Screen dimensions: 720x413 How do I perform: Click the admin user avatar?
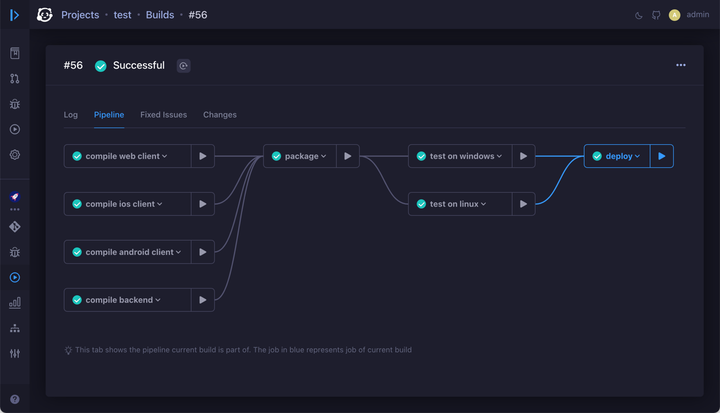point(675,15)
